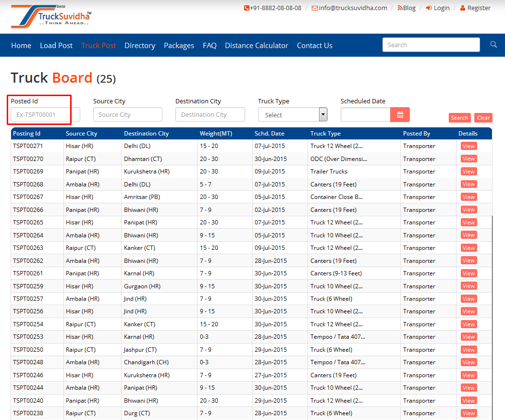Open the Load Post menu item
The image size is (505, 420).
(x=56, y=46)
